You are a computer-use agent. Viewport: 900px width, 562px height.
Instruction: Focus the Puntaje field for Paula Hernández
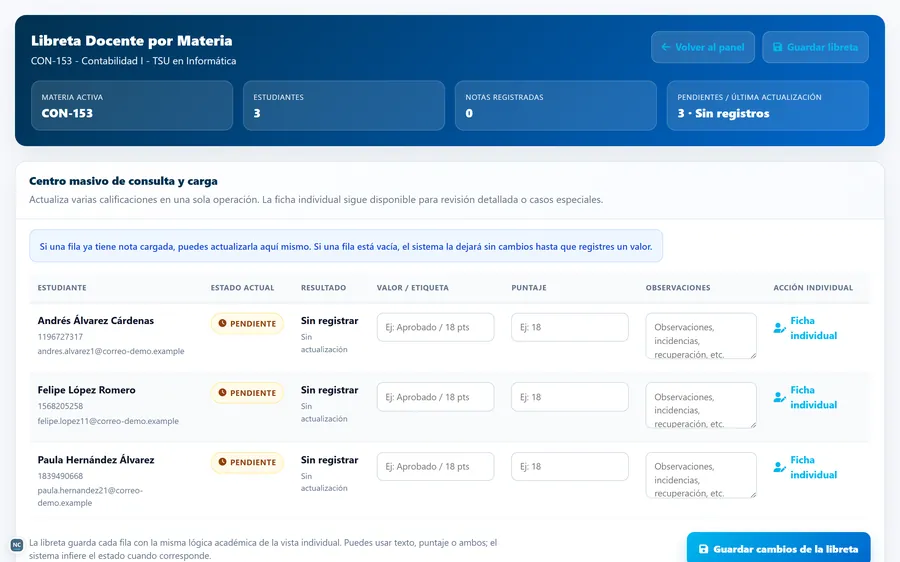coord(569,467)
